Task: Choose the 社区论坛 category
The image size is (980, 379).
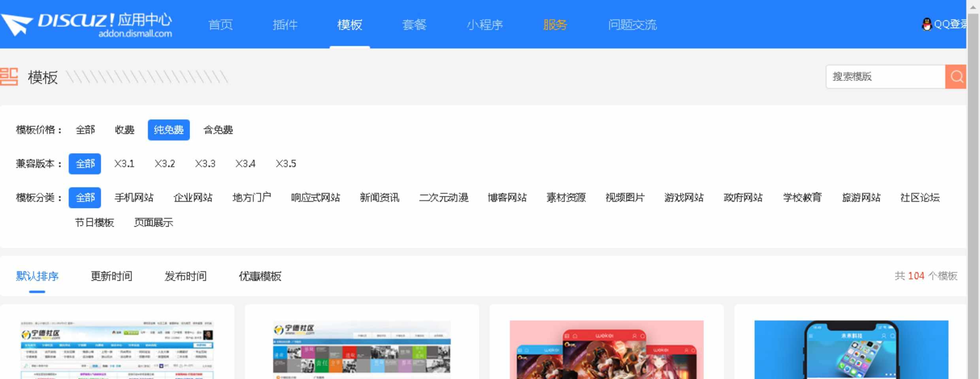Action: (x=920, y=198)
